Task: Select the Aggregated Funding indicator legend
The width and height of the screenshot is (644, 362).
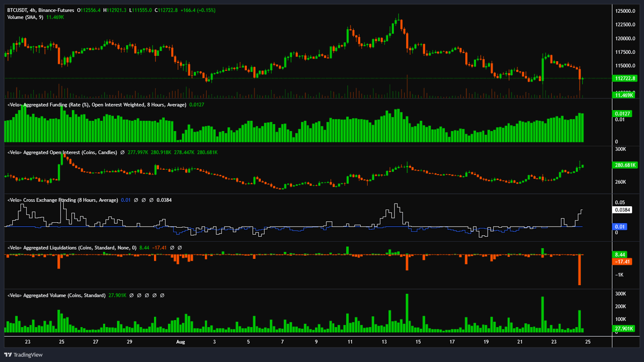Action: 97,105
